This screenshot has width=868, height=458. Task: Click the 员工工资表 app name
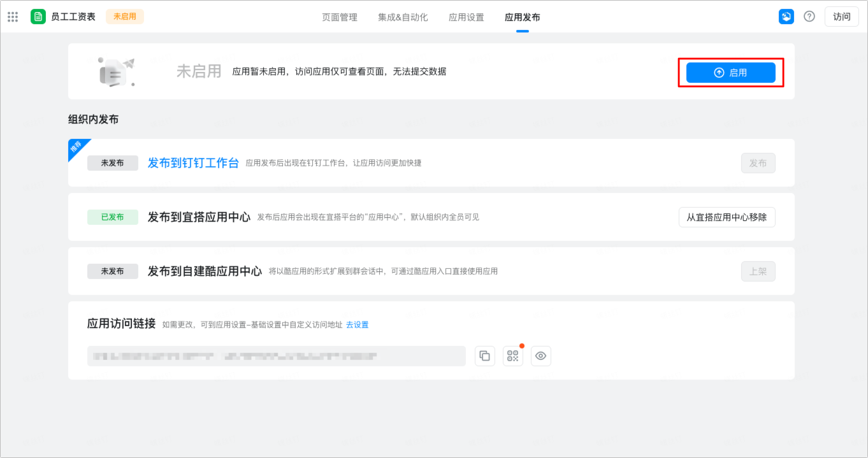73,17
